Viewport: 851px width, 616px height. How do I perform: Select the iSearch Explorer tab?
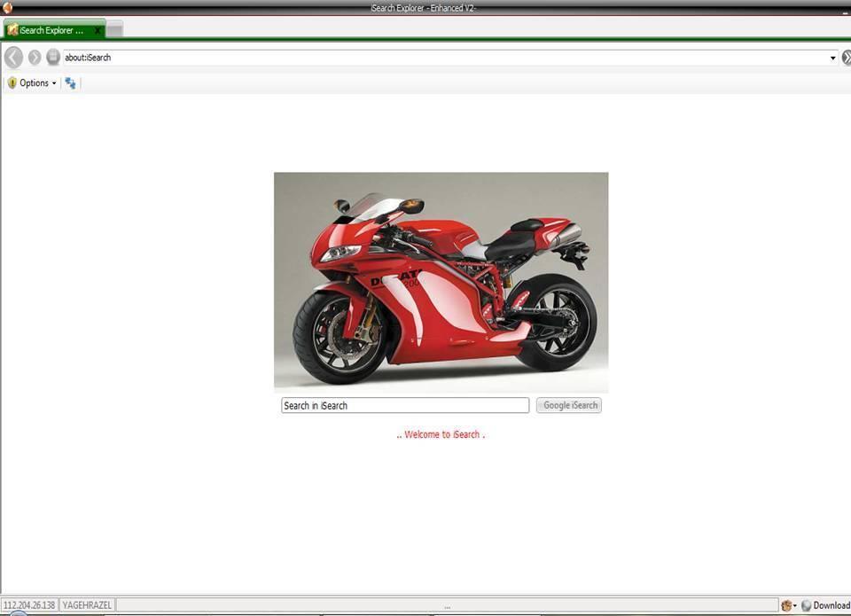[x=52, y=30]
